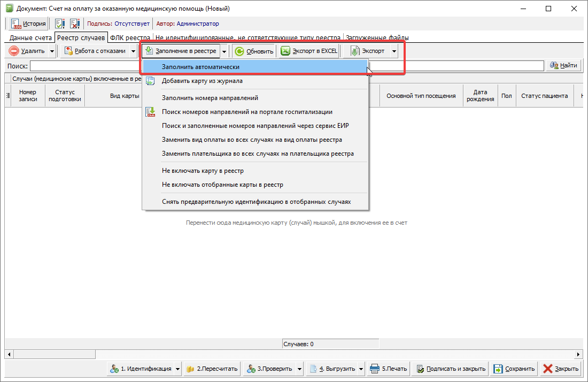The width and height of the screenshot is (588, 382).
Task: Open dropdown arrow beside 1. Идентификация
Action: (x=177, y=369)
